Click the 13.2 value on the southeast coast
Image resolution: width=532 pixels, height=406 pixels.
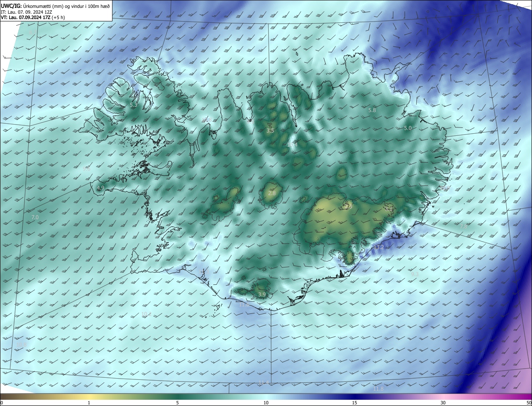[x=379, y=247]
